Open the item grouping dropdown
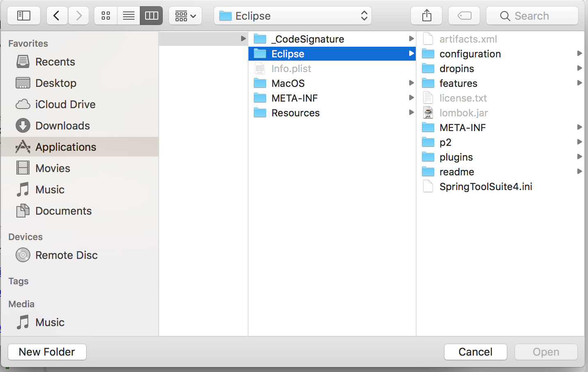This screenshot has height=372, width=588. 185,16
